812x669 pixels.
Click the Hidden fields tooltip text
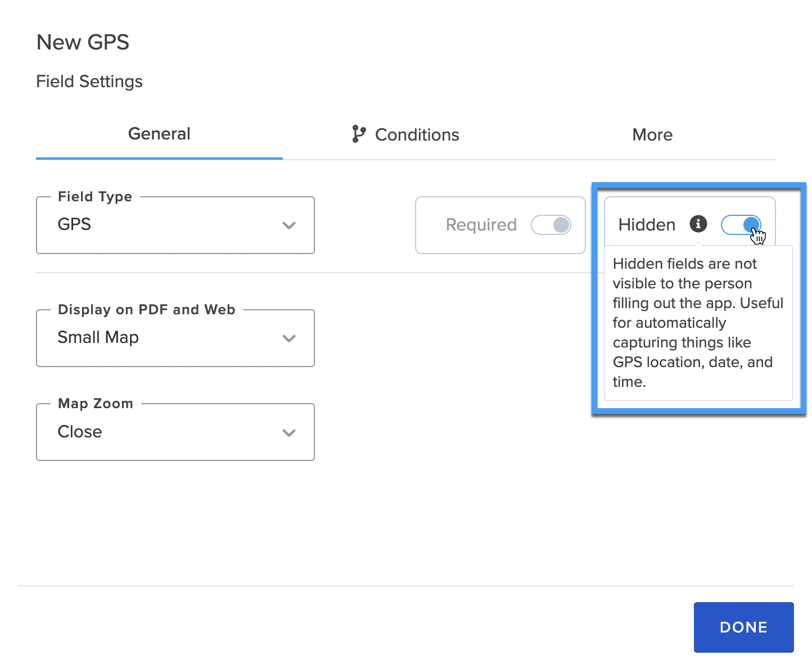698,323
